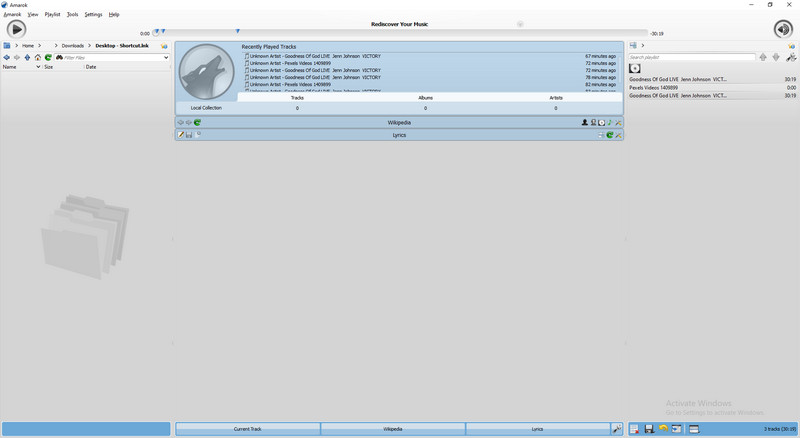Open the Playlist menu
The height and width of the screenshot is (438, 800).
tap(53, 14)
